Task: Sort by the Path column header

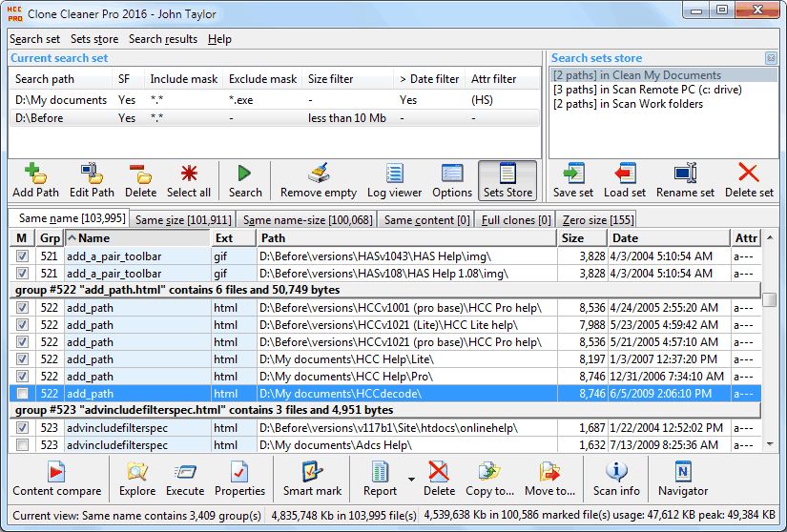Action: [x=406, y=238]
